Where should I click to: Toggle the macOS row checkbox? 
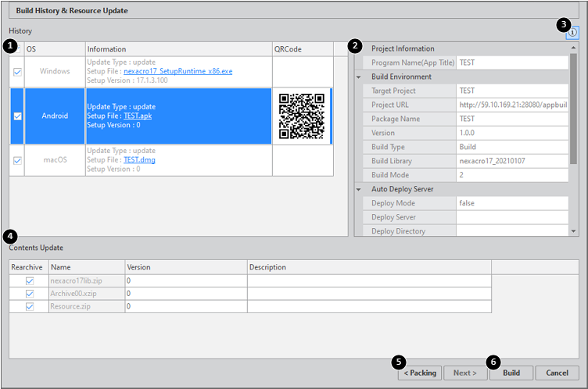(x=17, y=160)
